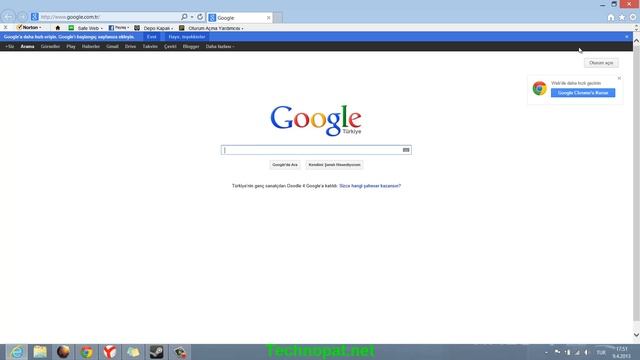This screenshot has width=640, height=360.
Task: Open Oturum Açma Yardımcısı dropdown
Action: click(x=211, y=28)
